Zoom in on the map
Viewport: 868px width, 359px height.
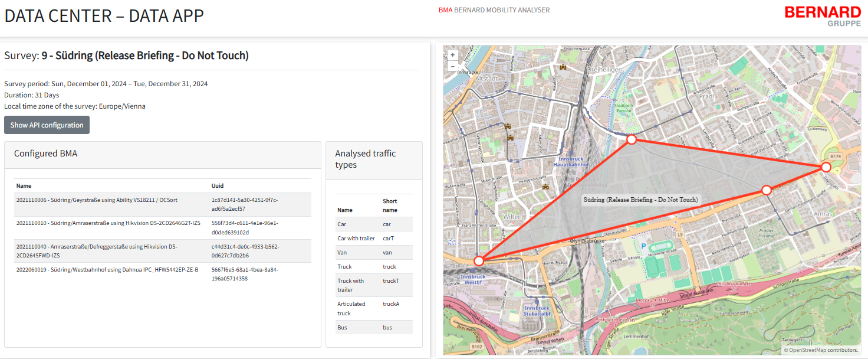(x=453, y=55)
